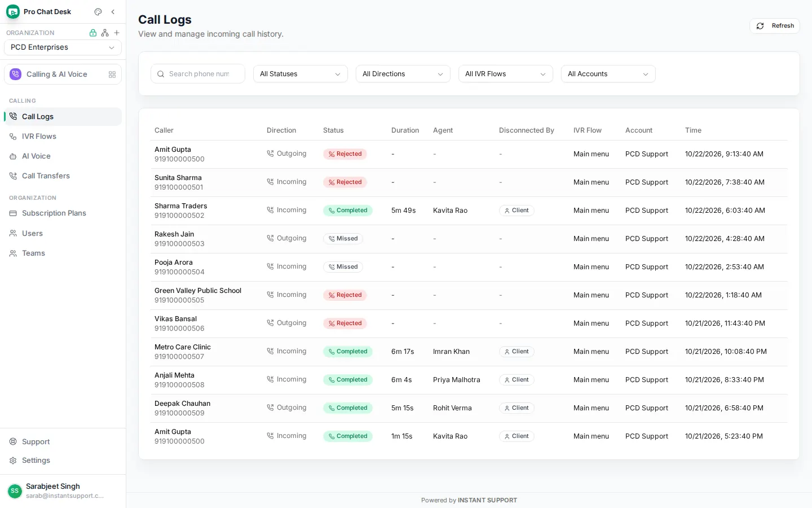Go to Call Logs in sidebar
Image resolution: width=812 pixels, height=508 pixels.
63,117
